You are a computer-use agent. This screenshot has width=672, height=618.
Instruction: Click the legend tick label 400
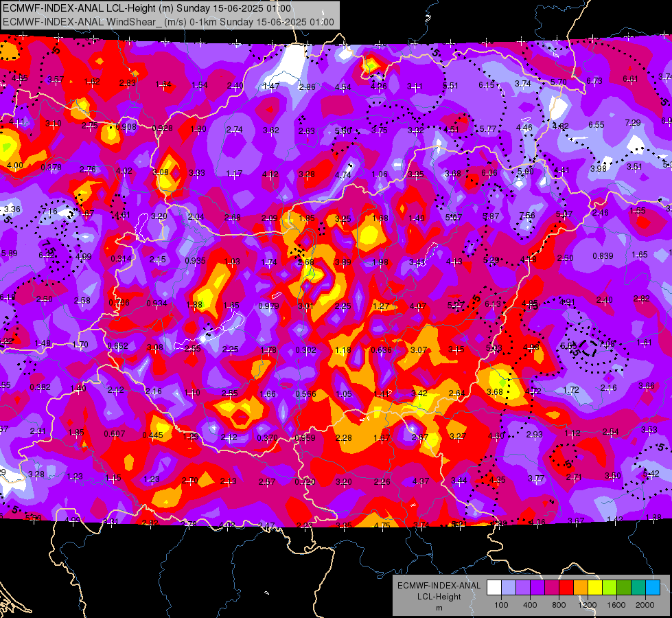(x=530, y=605)
